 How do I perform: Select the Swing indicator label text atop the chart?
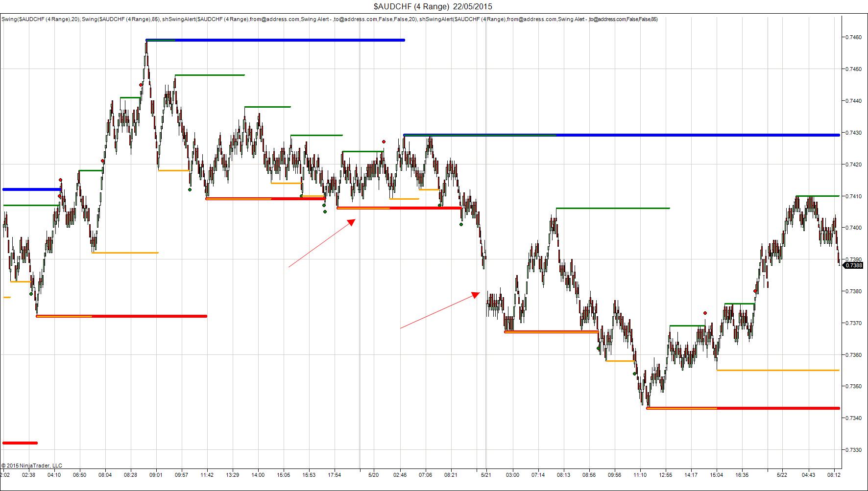330,19
